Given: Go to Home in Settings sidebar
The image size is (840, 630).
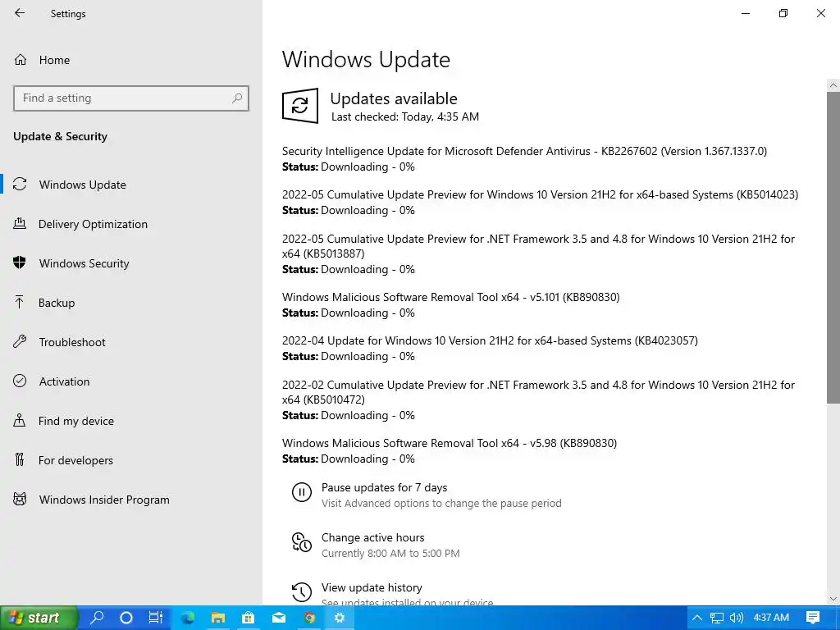Looking at the screenshot, I should pos(54,60).
